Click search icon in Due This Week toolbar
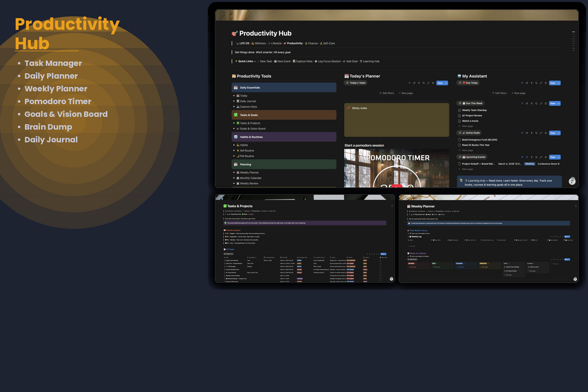Screen dimensions: 588x392 pos(537,103)
